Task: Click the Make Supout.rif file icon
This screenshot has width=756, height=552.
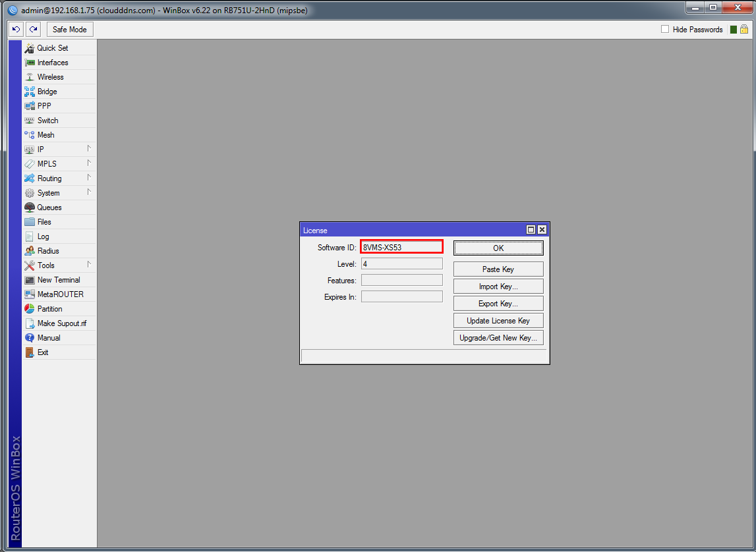Action: coord(30,323)
